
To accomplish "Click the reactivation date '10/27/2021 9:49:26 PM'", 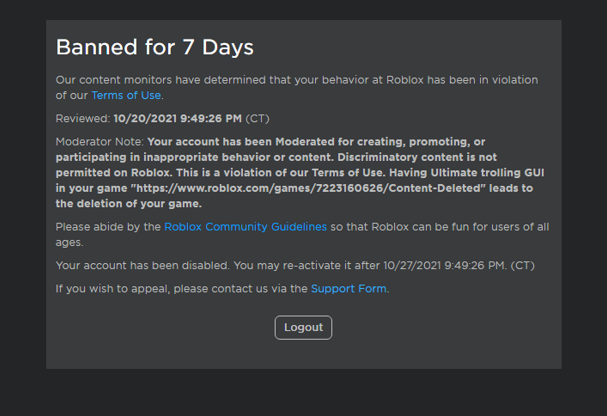I will click(444, 265).
